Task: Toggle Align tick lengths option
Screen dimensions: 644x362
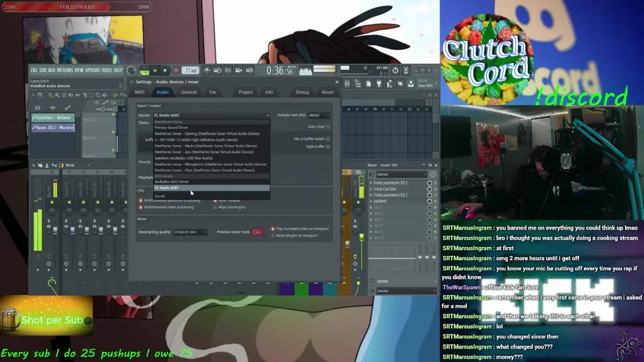Action: [215, 207]
